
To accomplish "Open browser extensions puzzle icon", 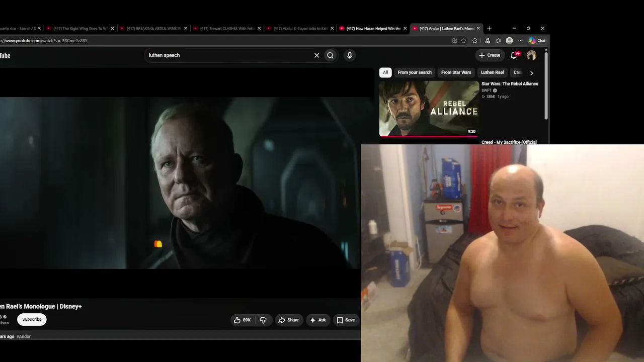I will coord(474,41).
